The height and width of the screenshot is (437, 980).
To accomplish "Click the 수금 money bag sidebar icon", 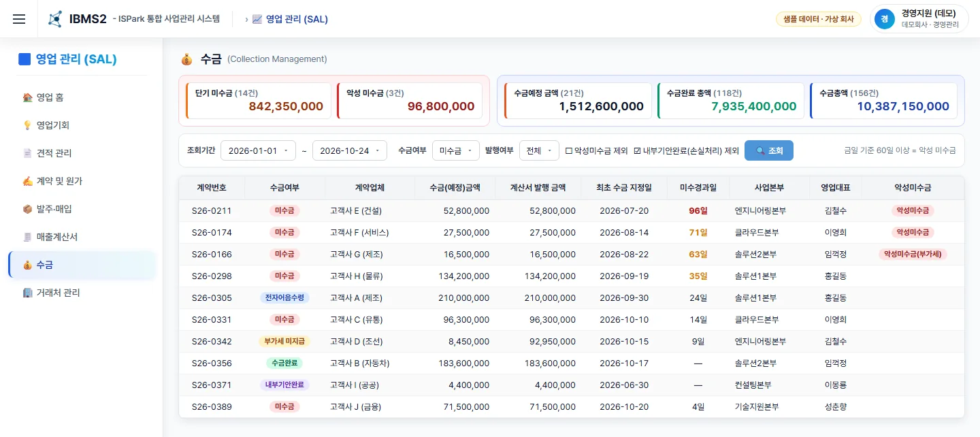I will click(27, 265).
